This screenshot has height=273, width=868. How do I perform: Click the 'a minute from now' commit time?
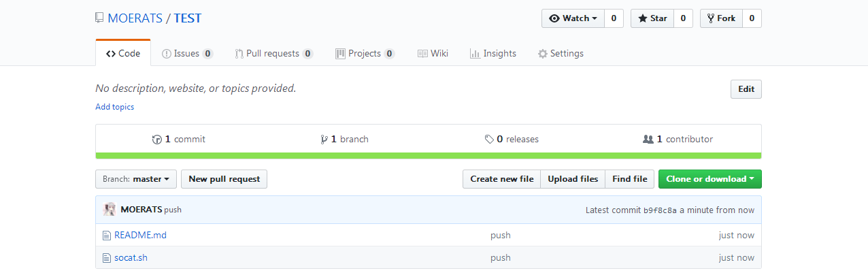[x=717, y=210]
